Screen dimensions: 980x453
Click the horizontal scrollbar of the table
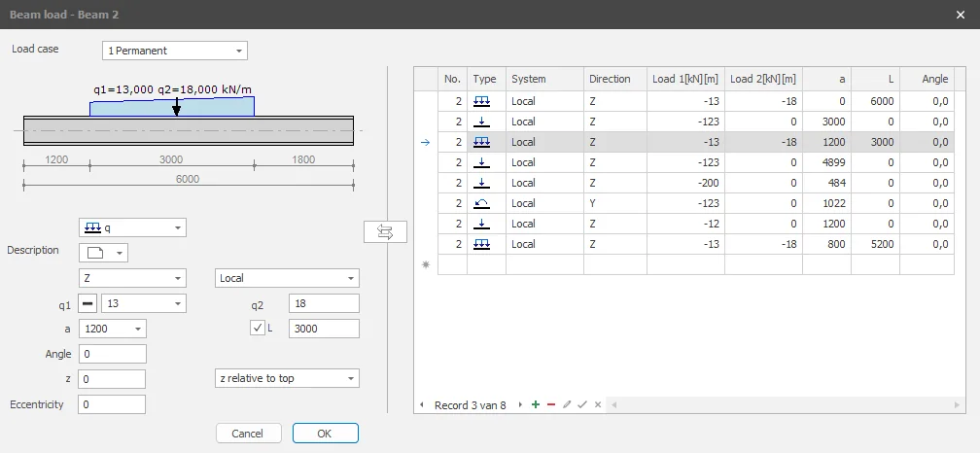[x=785, y=405]
